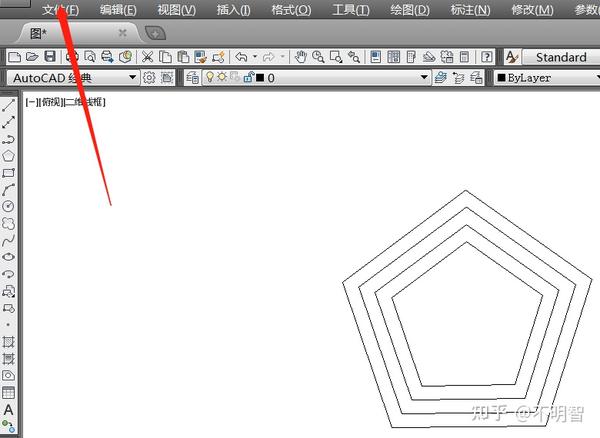The image size is (600, 438).
Task: Open Plot Preview
Action: pyautogui.click(x=90, y=57)
